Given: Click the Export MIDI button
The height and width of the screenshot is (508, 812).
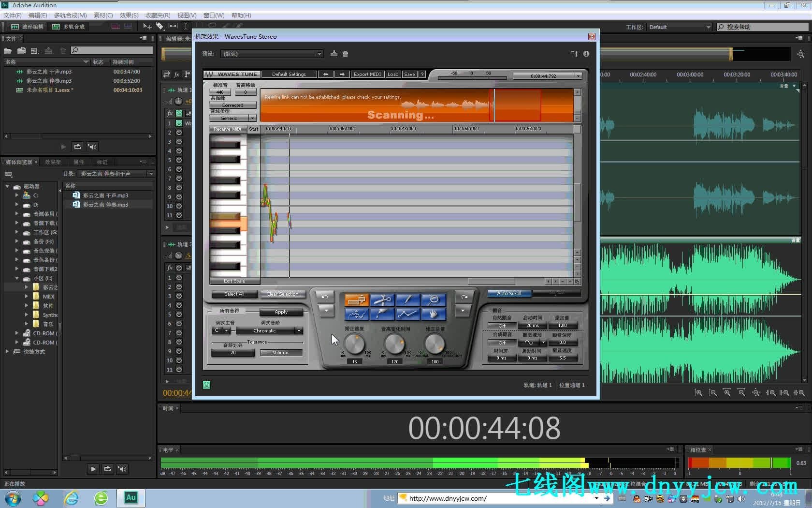Looking at the screenshot, I should [x=367, y=74].
